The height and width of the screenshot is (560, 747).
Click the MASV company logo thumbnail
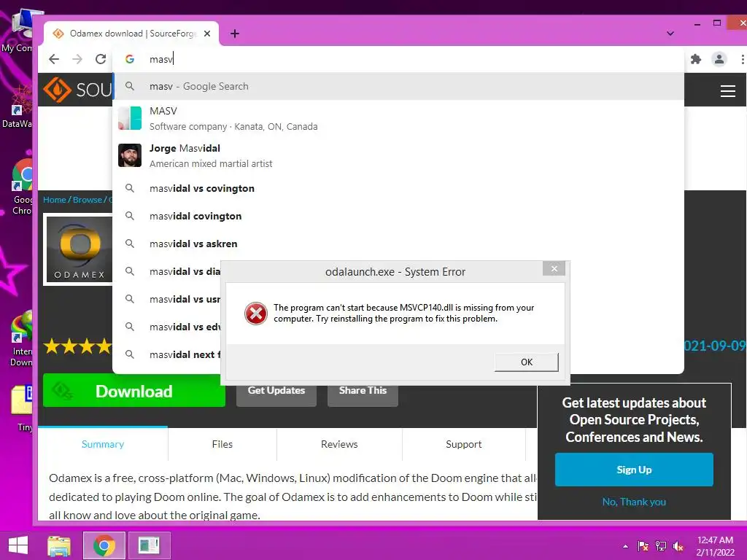(130, 118)
